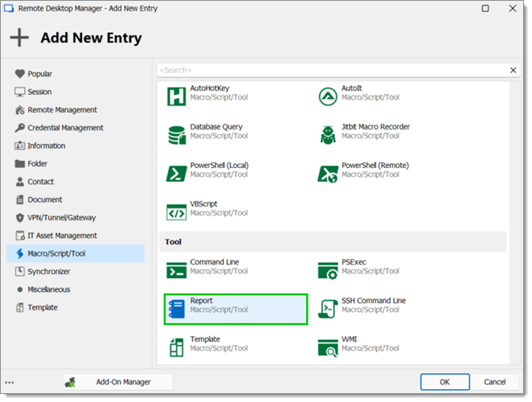Click the "Synchronizer" sidebar text
Viewport: 532px width, 402px height.
click(x=48, y=271)
